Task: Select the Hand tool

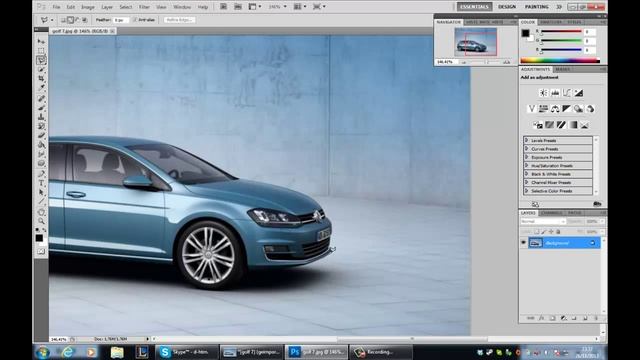Action: (x=41, y=212)
